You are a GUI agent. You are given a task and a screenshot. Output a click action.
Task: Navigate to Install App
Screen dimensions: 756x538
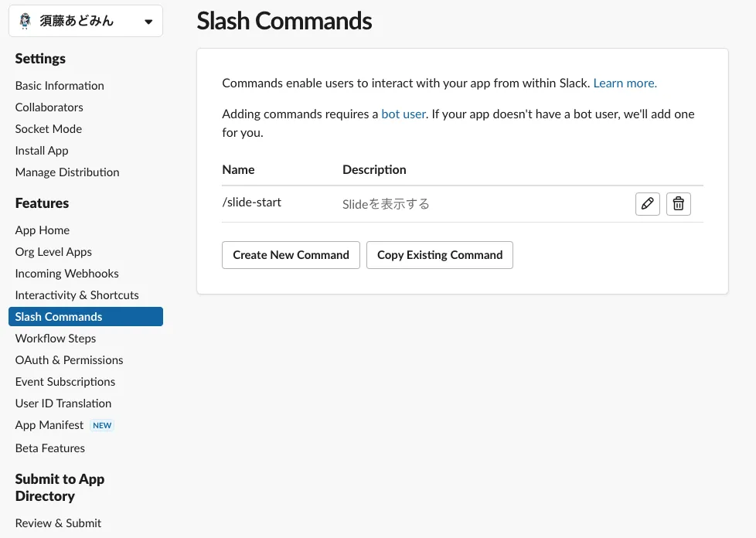click(x=42, y=151)
